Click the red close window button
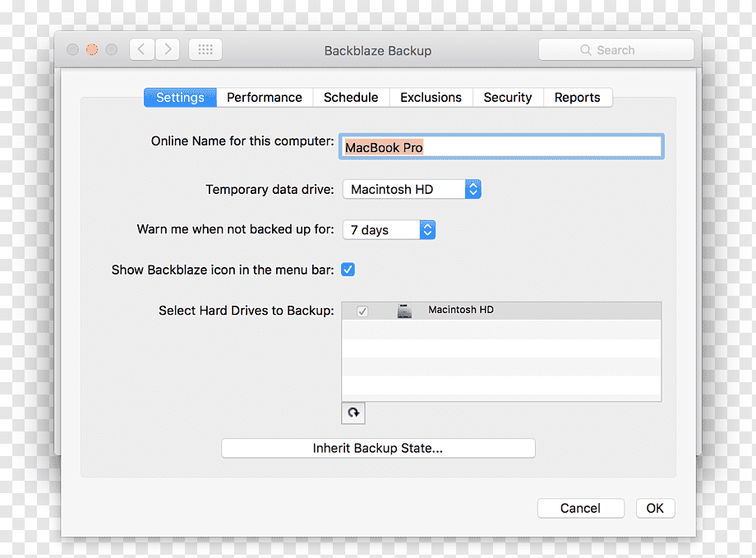 point(92,49)
